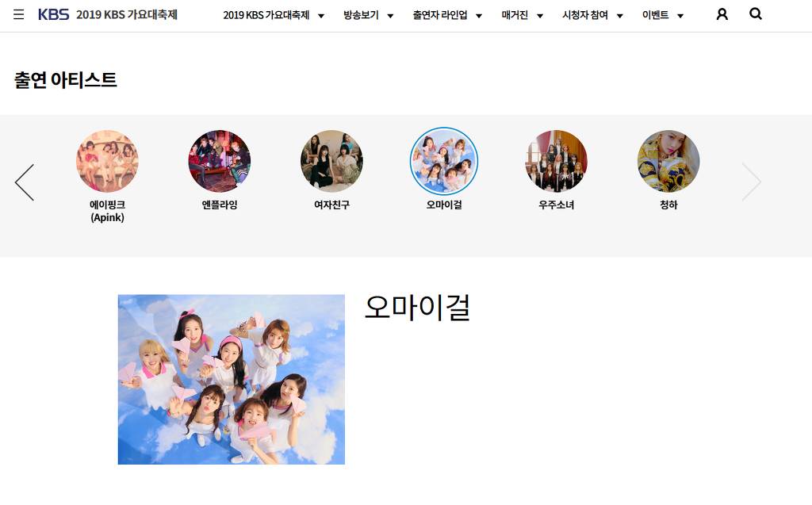
Task: Expand the 출연자 라인업 dropdown
Action: [x=447, y=15]
